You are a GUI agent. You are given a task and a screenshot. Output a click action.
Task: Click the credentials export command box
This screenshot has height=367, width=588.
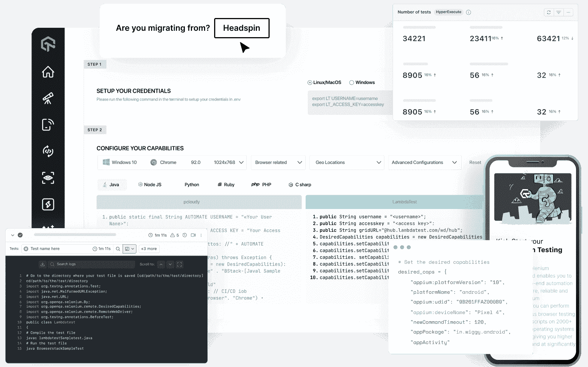[350, 102]
